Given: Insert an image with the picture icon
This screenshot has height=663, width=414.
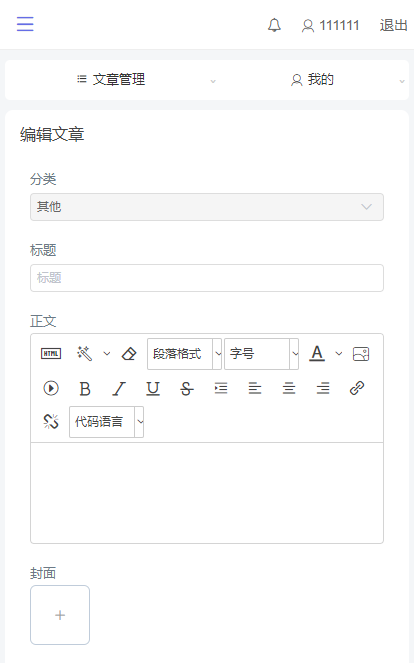Looking at the screenshot, I should pyautogui.click(x=361, y=353).
